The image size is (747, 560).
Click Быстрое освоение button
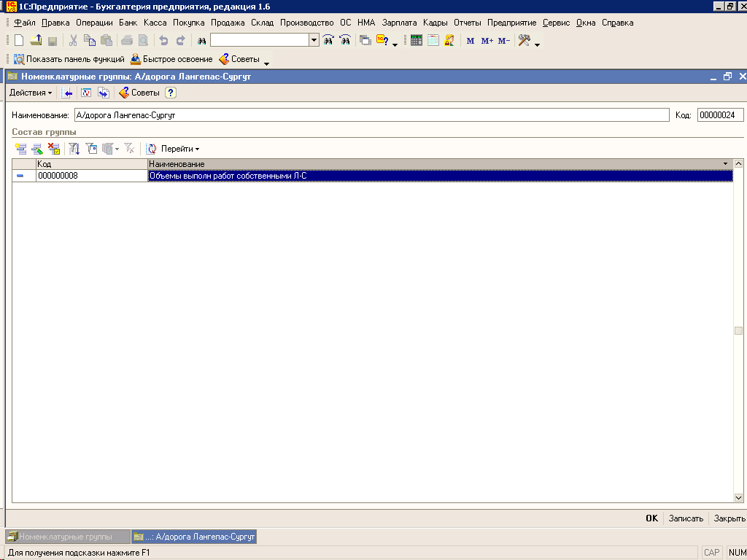coord(171,59)
